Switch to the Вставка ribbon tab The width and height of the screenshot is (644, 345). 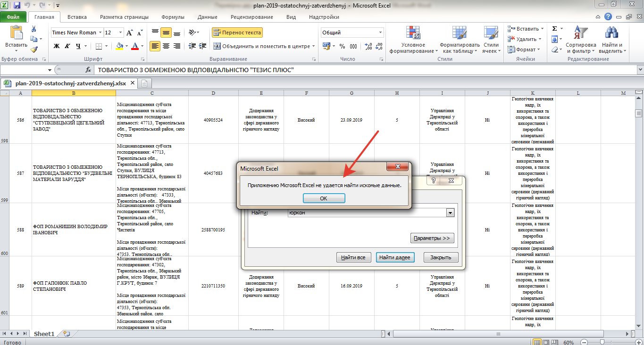[77, 17]
